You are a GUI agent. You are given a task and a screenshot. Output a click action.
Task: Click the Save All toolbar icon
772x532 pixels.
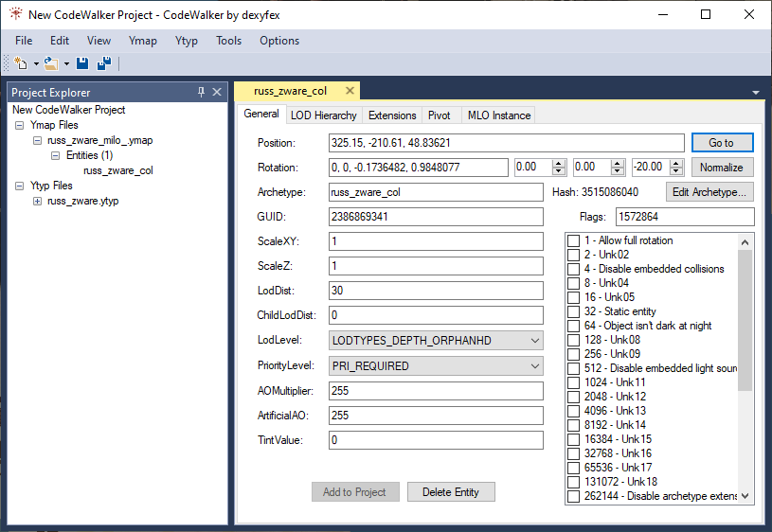point(104,63)
